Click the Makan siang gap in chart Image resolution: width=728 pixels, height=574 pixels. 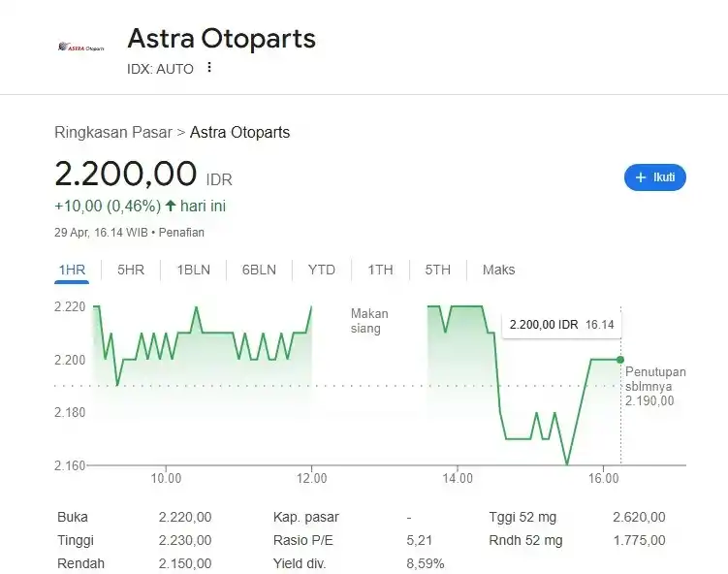coord(369,321)
